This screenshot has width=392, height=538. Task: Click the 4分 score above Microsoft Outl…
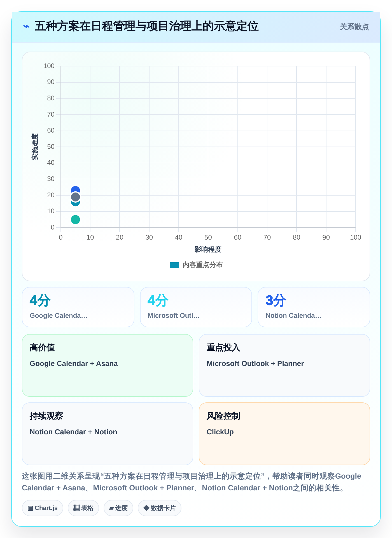pyautogui.click(x=158, y=300)
